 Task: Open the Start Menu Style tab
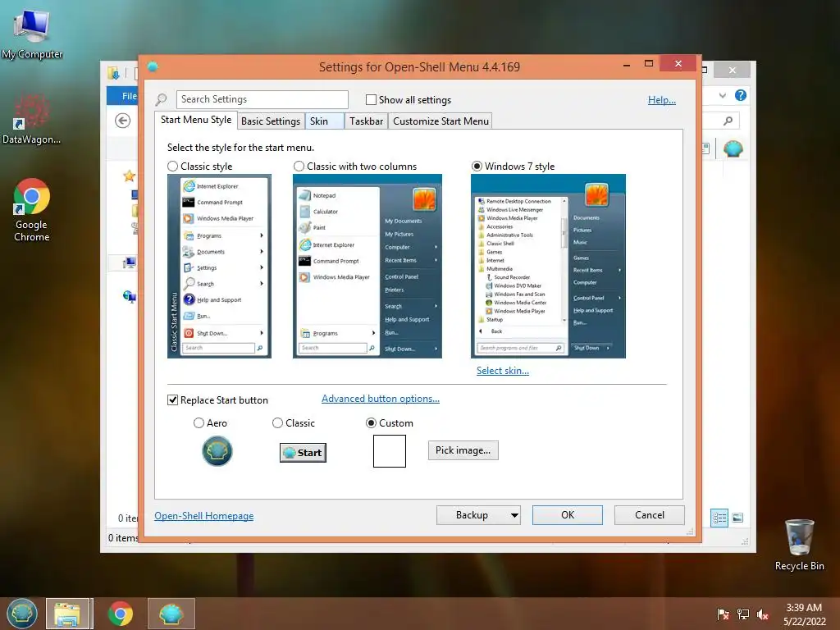[x=196, y=120]
